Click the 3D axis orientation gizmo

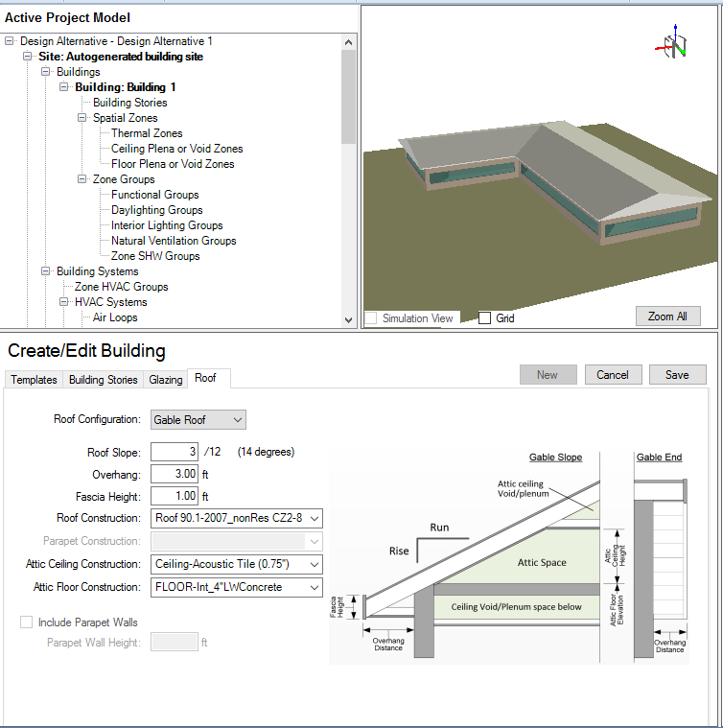[672, 43]
